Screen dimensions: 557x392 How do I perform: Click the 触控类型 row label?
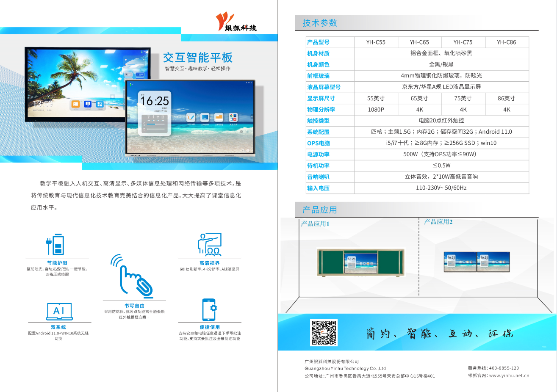[x=319, y=121]
